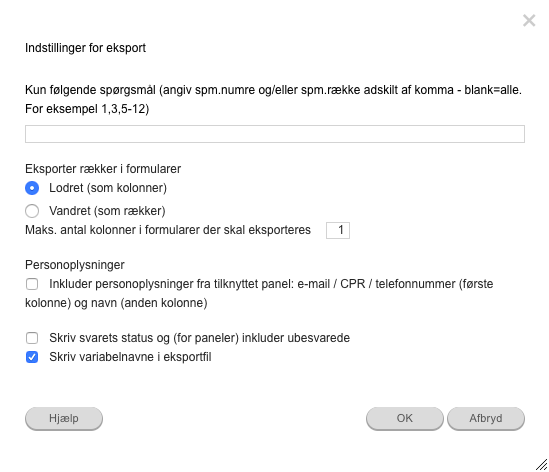The image size is (549, 472).
Task: Uncheck the Skriv variabelnavne i eksportfil checkbox
Action: pos(32,357)
